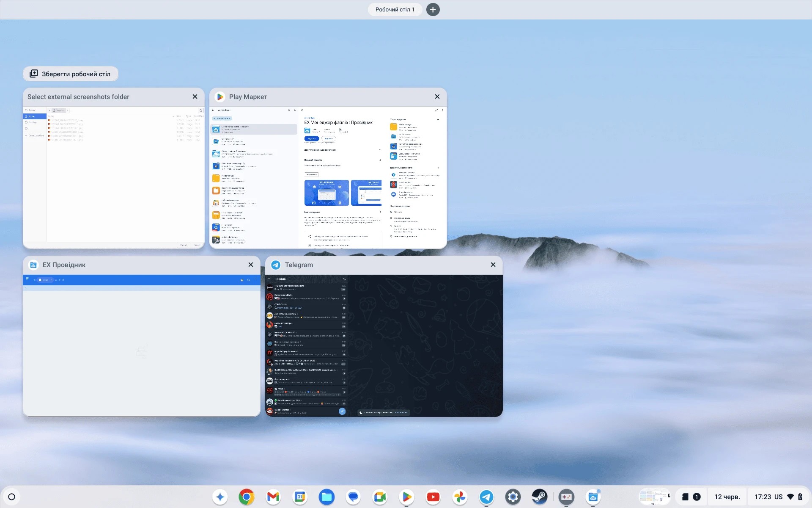
Task: Open the date '12 черв.' calendar tray
Action: [x=727, y=497]
